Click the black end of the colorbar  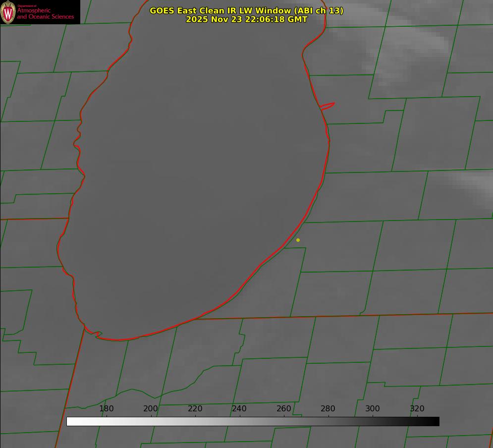(434, 421)
